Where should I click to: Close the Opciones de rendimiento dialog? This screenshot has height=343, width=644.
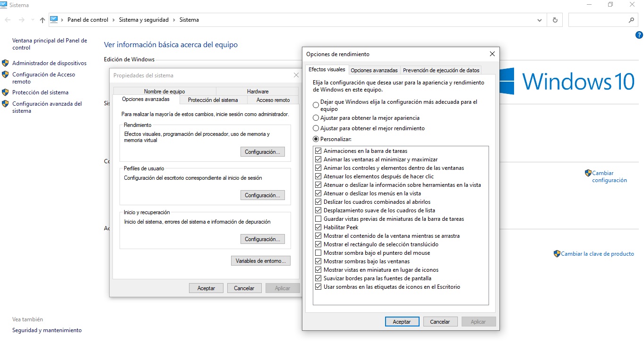(492, 54)
